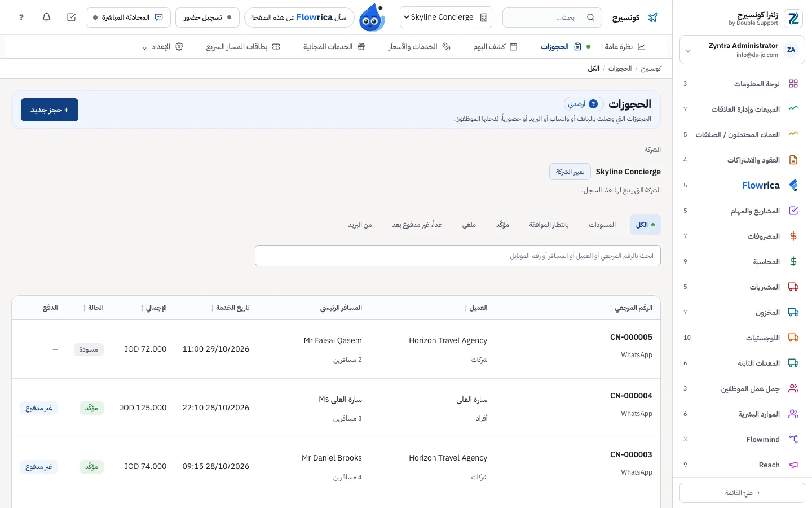Image resolution: width=812 pixels, height=508 pixels.
Task: Focus the top بحث search box
Action: (x=552, y=17)
